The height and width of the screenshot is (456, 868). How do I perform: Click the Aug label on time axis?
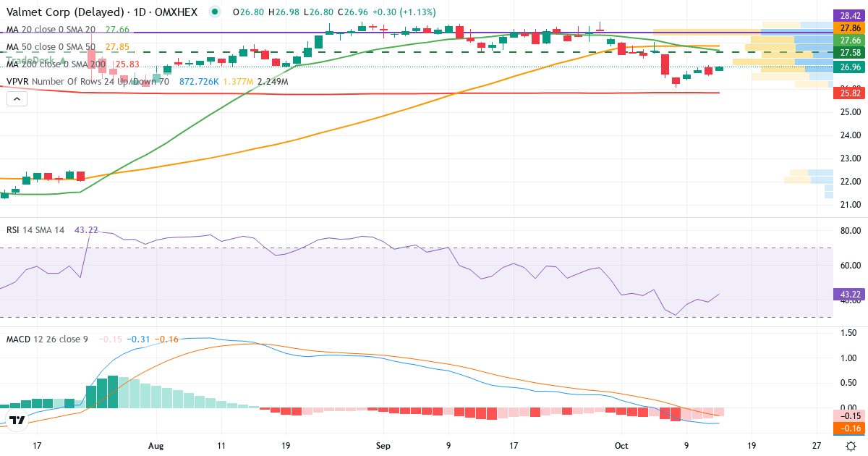click(x=156, y=447)
